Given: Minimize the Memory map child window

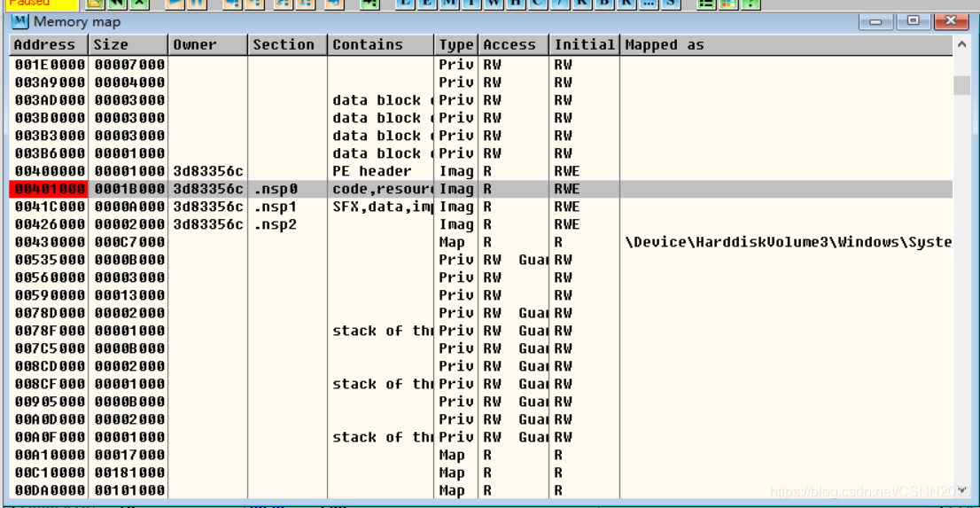Looking at the screenshot, I should click(876, 21).
